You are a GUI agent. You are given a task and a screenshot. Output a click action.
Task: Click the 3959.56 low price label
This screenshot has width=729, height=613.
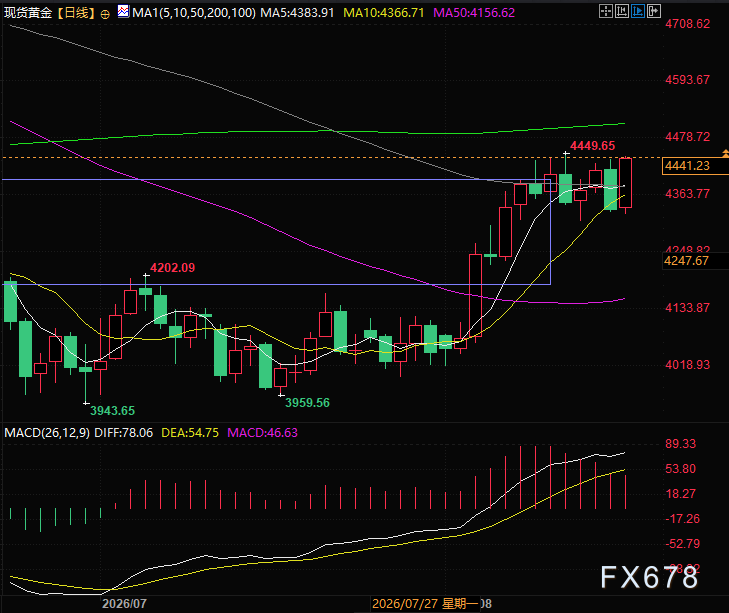pyautogui.click(x=307, y=403)
